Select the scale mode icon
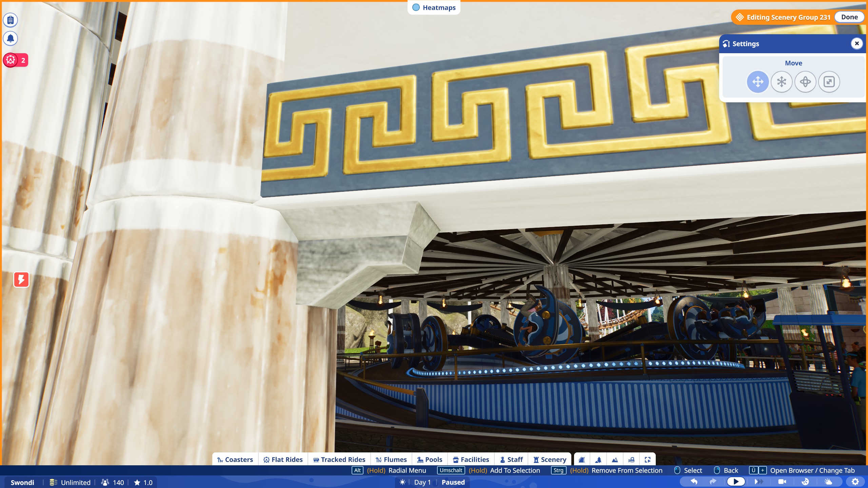868x488 pixels. click(x=829, y=82)
